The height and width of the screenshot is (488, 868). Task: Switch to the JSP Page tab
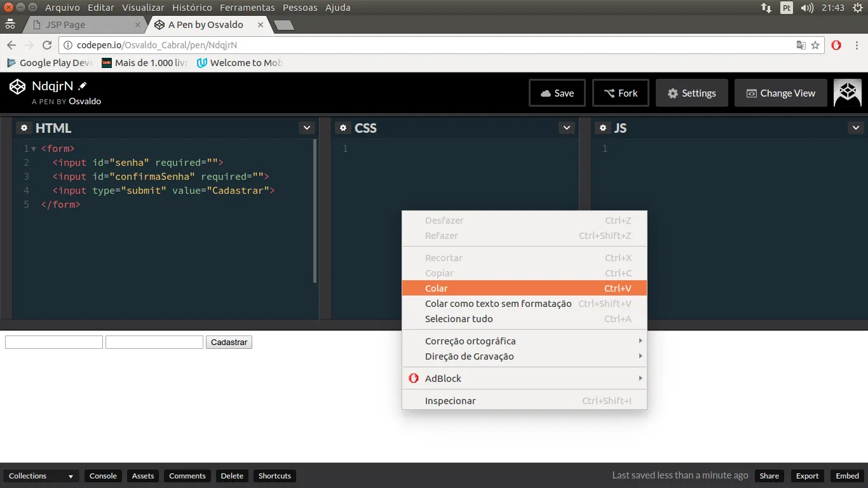84,25
